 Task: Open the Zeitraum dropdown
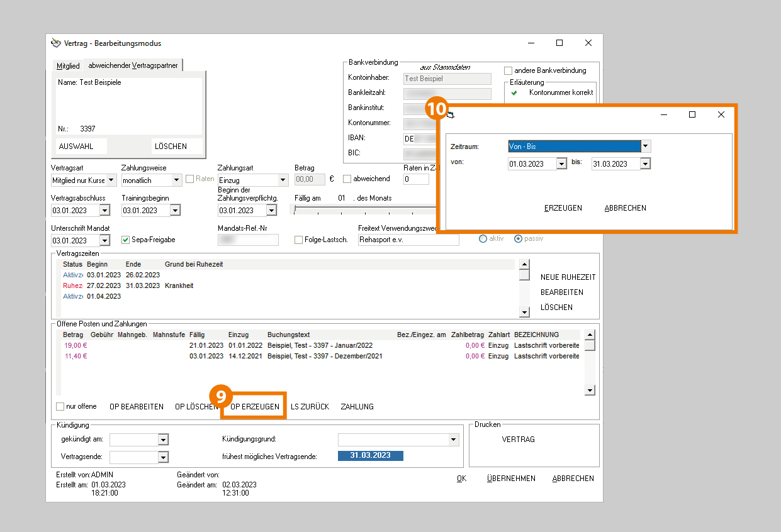point(645,147)
